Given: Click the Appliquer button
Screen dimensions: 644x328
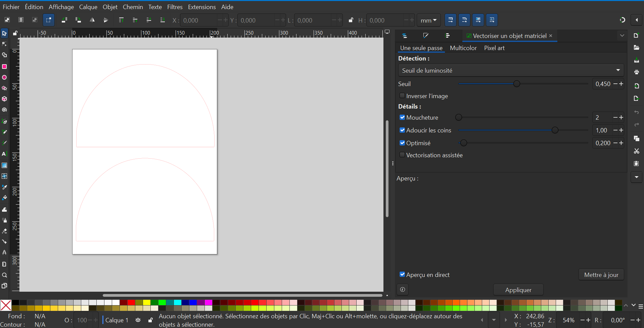Looking at the screenshot, I should coord(518,290).
